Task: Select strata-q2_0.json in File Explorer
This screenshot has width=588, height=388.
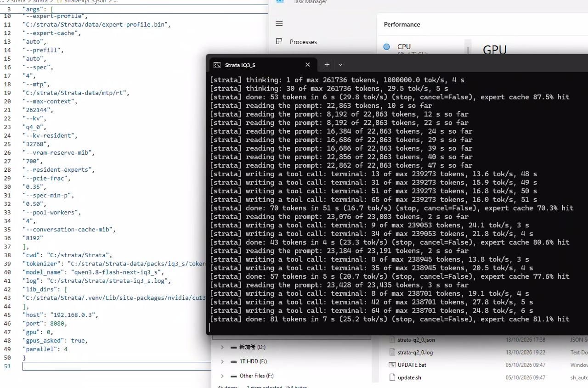Action: tap(416, 340)
